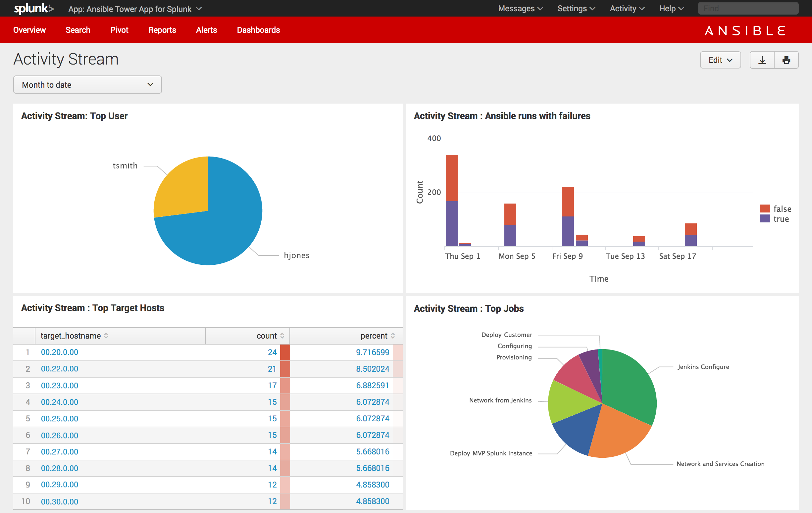Sort table by count column arrows
This screenshot has width=812, height=513.
click(282, 336)
